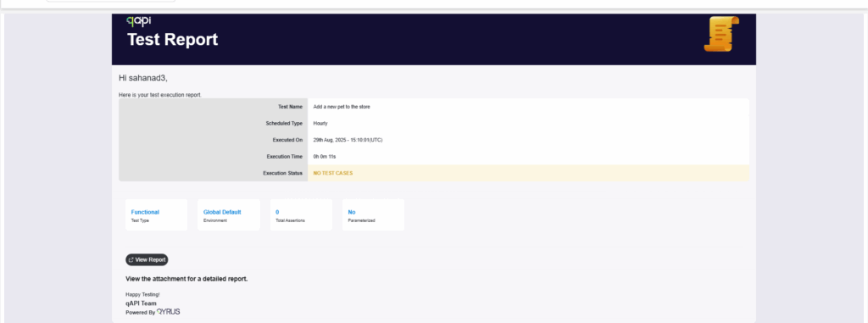Click the Execution Status row label
Viewport: 868px width, 323px height.
point(283,173)
